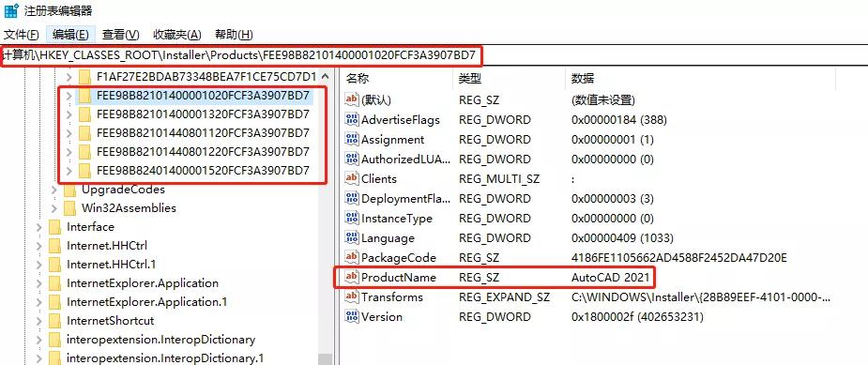
Task: Expand the InternetShortcut key
Action: point(39,321)
